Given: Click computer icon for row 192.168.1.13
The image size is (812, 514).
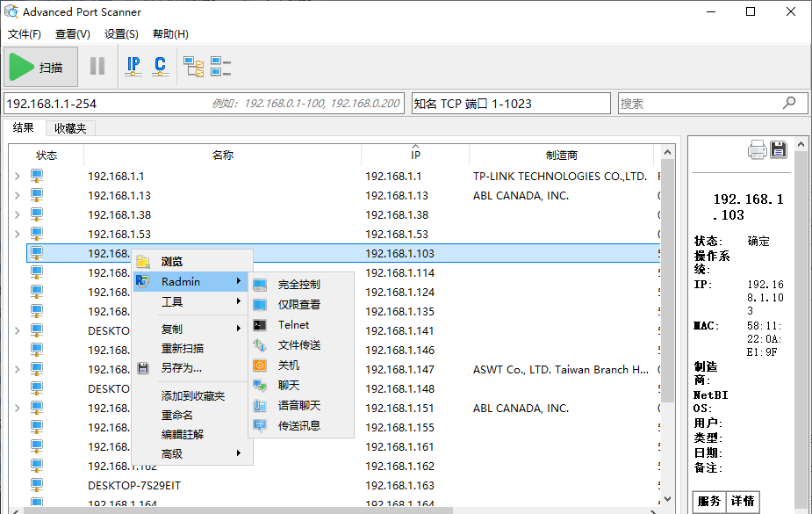Looking at the screenshot, I should coord(36,195).
